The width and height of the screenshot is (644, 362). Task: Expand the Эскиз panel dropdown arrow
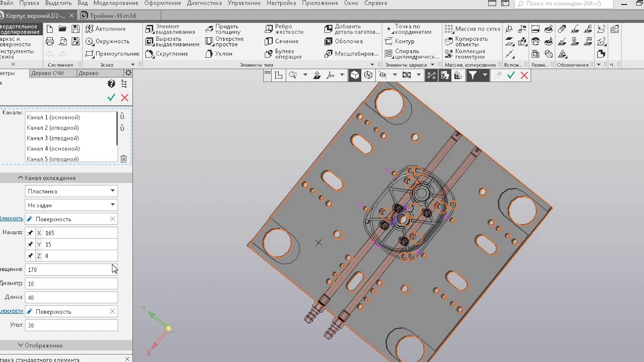coord(133,65)
